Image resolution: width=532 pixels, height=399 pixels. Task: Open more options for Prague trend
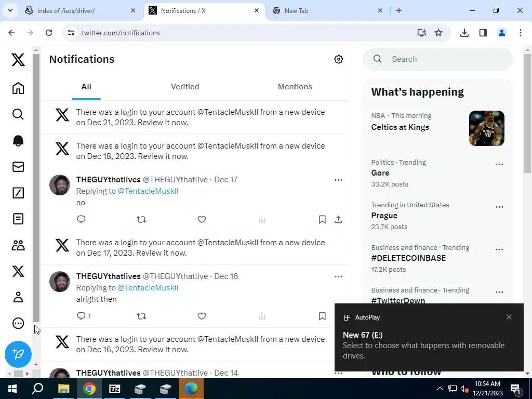coord(499,207)
